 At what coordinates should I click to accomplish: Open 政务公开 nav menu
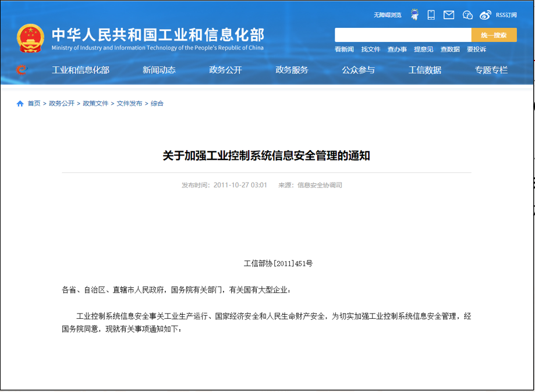[225, 70]
